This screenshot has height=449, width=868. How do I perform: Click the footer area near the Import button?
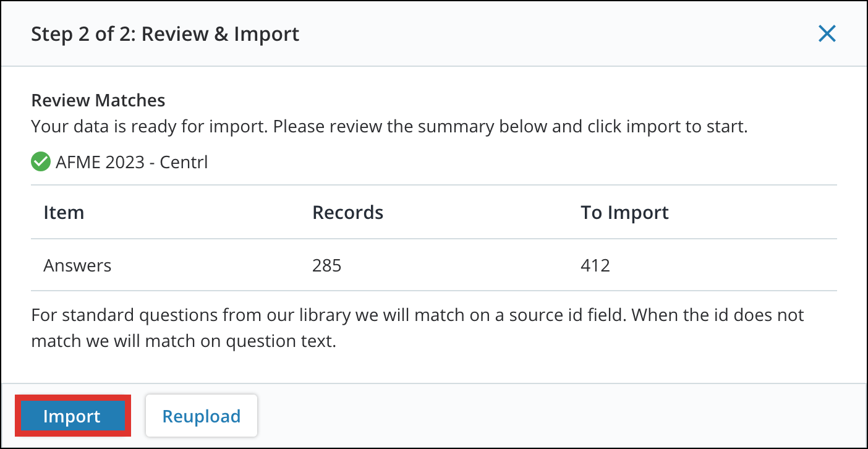tap(433, 416)
